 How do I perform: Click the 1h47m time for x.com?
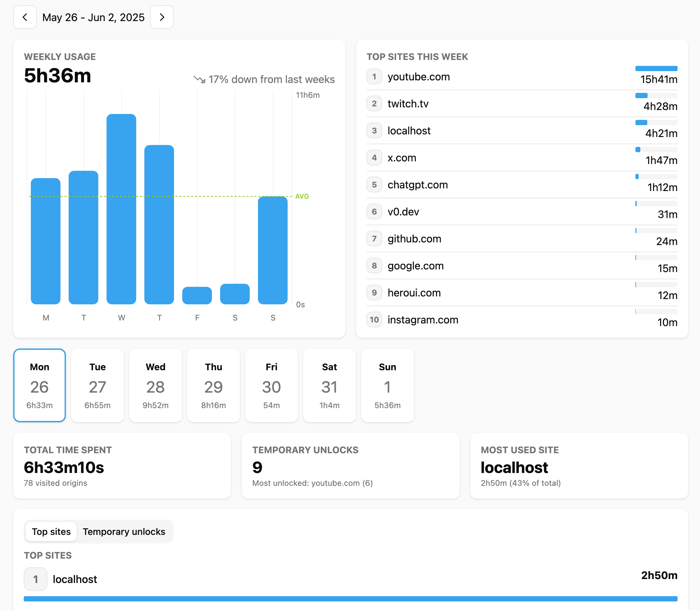661,160
